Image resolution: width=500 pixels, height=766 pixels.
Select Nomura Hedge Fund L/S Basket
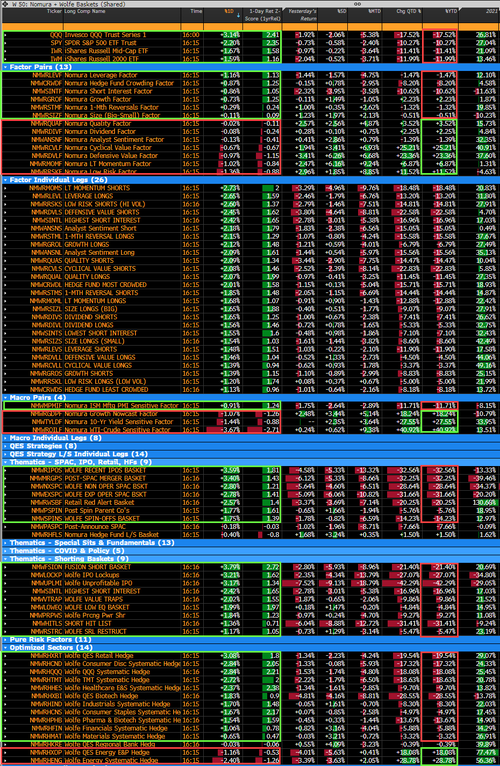pyautogui.click(x=250, y=534)
